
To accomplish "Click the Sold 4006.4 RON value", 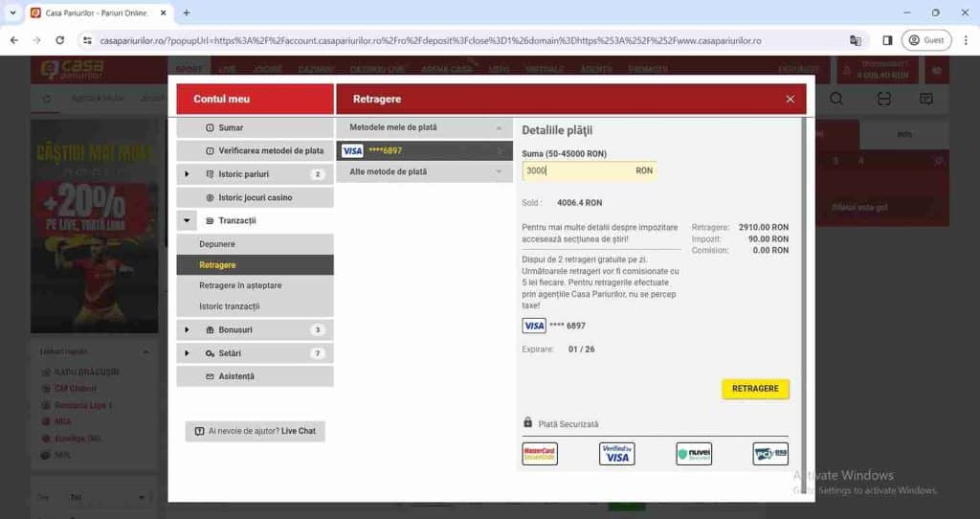I will [579, 203].
